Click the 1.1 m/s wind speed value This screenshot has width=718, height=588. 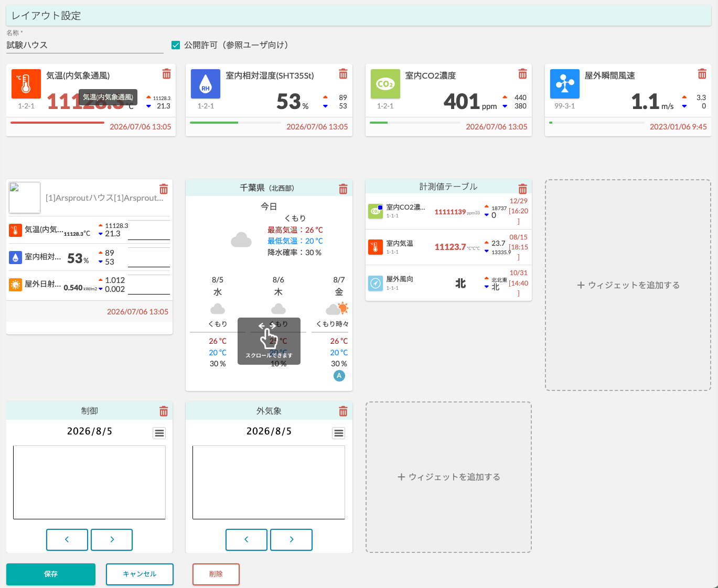[652, 102]
